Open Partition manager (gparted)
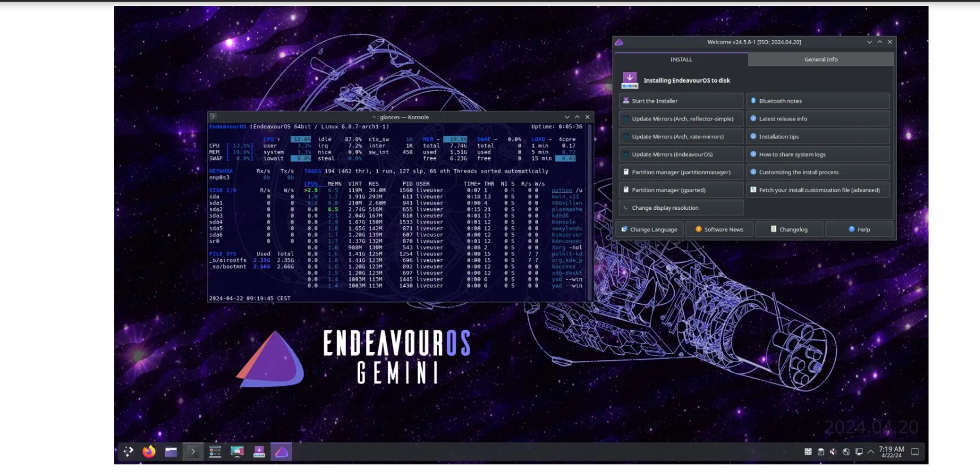The width and height of the screenshot is (980, 474). point(681,190)
